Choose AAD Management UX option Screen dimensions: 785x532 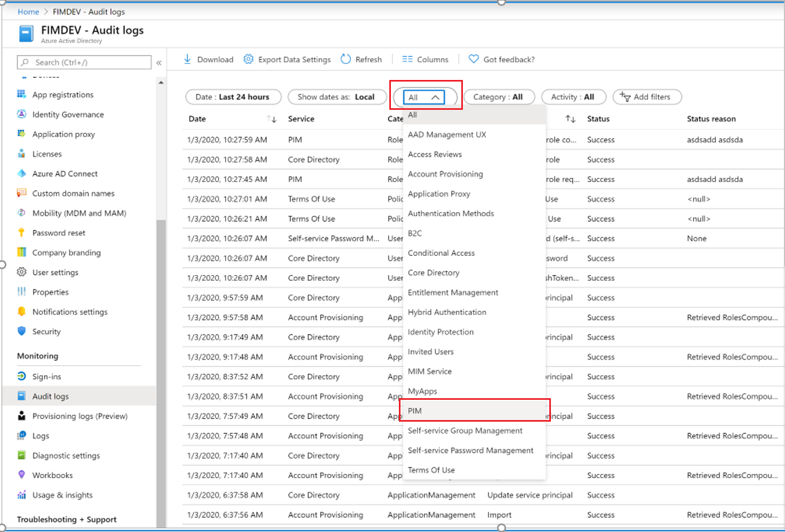[x=474, y=134]
